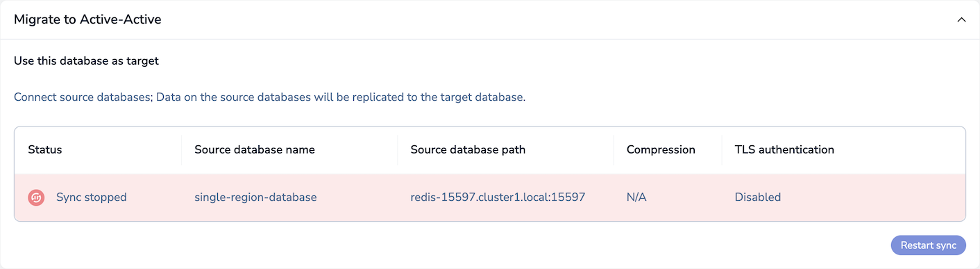Click the redis-15597.cluster1.local:15597 path
Viewport: 980px width, 269px height.
pyautogui.click(x=498, y=197)
